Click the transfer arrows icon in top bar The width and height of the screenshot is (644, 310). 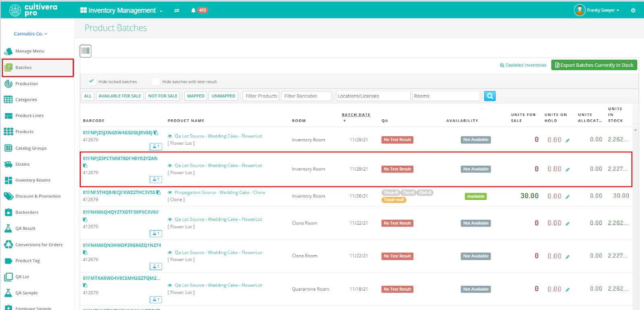coord(177,10)
